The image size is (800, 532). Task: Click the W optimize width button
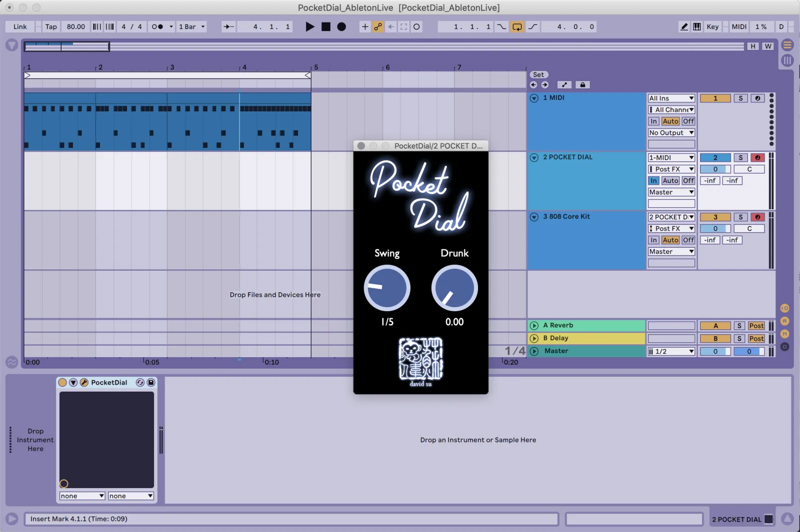[768, 46]
